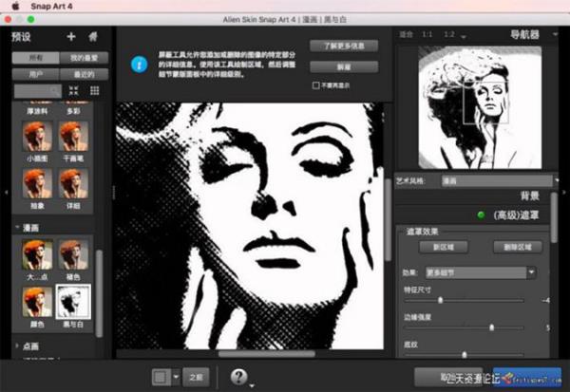
Task: Expand the 点画 preset category
Action: 18,346
